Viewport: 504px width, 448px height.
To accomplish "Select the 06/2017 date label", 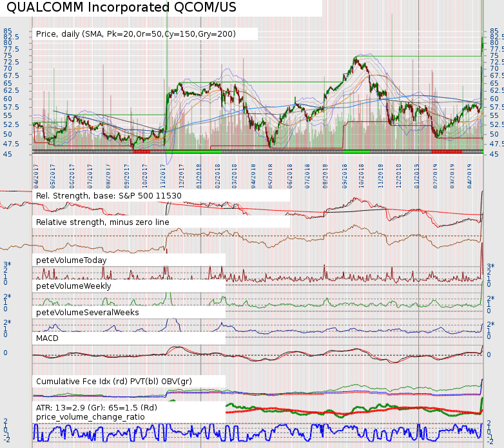I will 72,177.
